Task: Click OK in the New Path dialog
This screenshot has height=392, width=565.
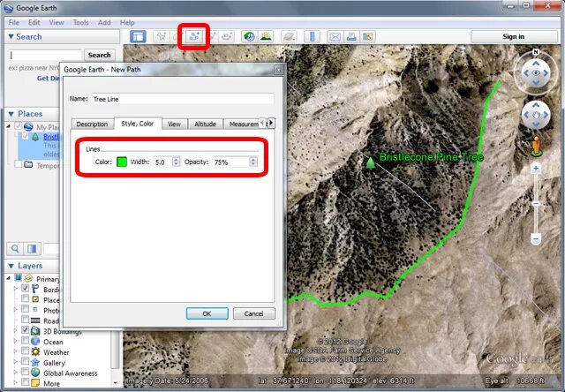Action: coord(207,313)
